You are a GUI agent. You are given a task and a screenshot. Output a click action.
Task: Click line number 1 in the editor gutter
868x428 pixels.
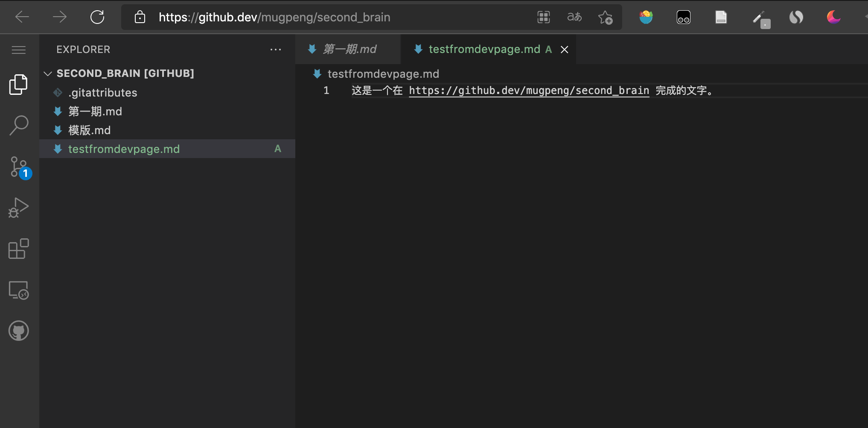coord(326,91)
